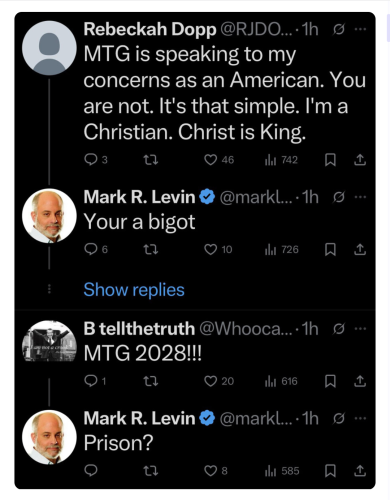Reply to the 'Prison?' tweet
390x500 pixels.
tap(91, 471)
